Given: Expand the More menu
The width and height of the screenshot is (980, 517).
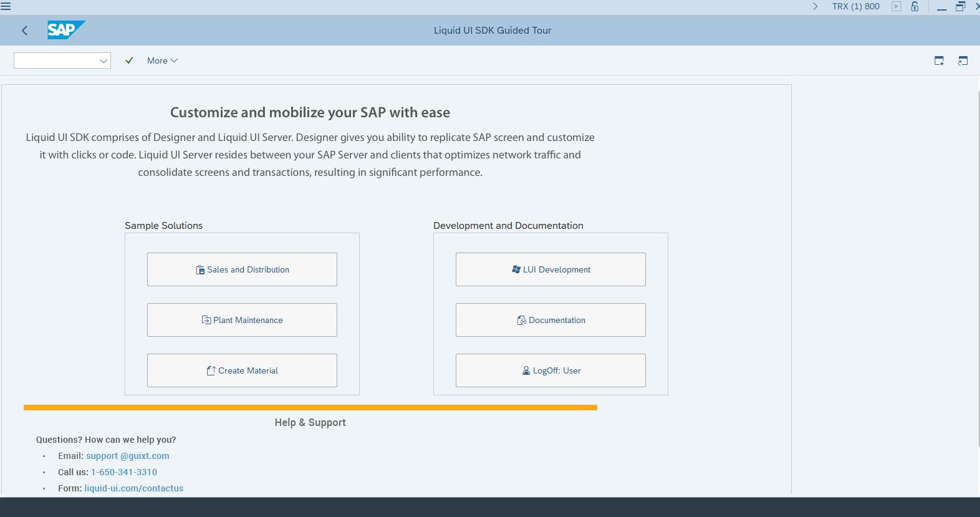Looking at the screenshot, I should tap(162, 60).
